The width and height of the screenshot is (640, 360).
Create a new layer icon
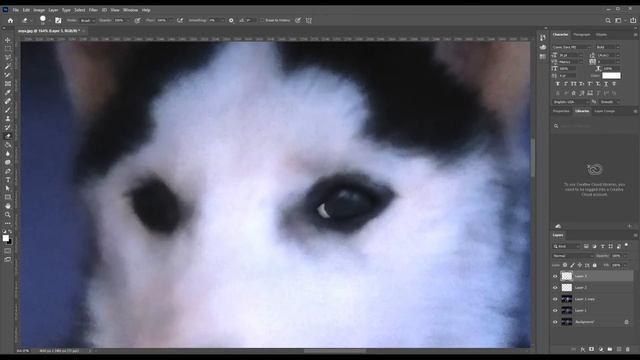pos(618,349)
